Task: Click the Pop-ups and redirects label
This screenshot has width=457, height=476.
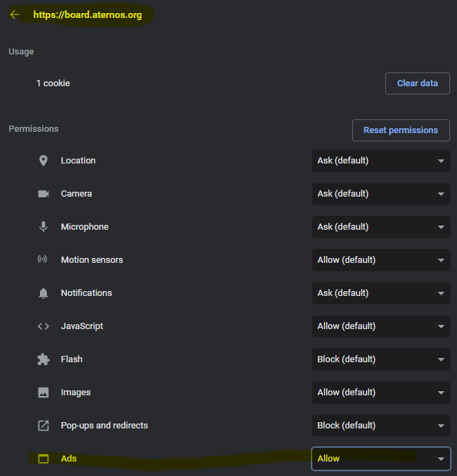Action: pos(104,426)
